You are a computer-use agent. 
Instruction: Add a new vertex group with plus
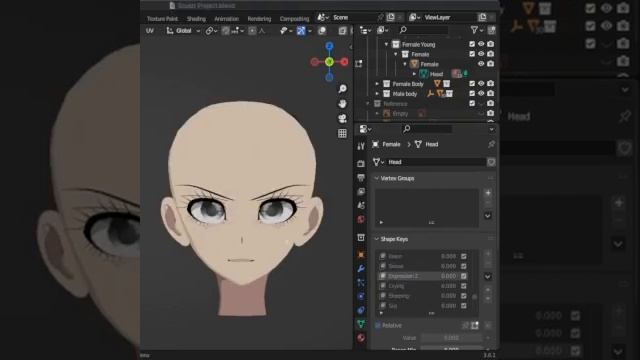[488, 193]
